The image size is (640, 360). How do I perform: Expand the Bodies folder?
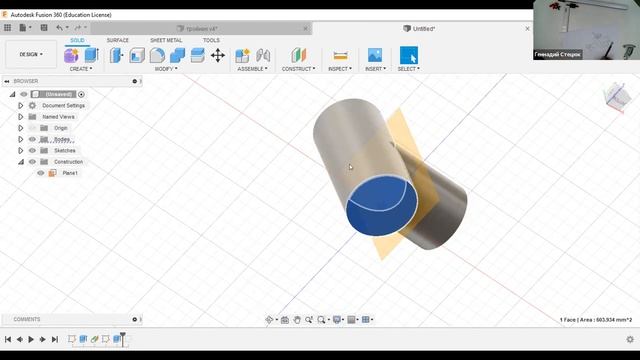click(x=20, y=140)
